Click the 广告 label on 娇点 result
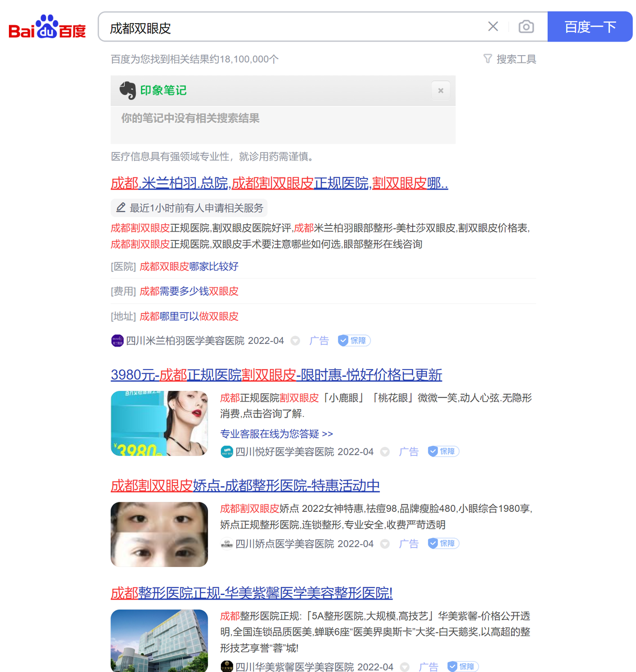This screenshot has width=636, height=672. click(409, 544)
